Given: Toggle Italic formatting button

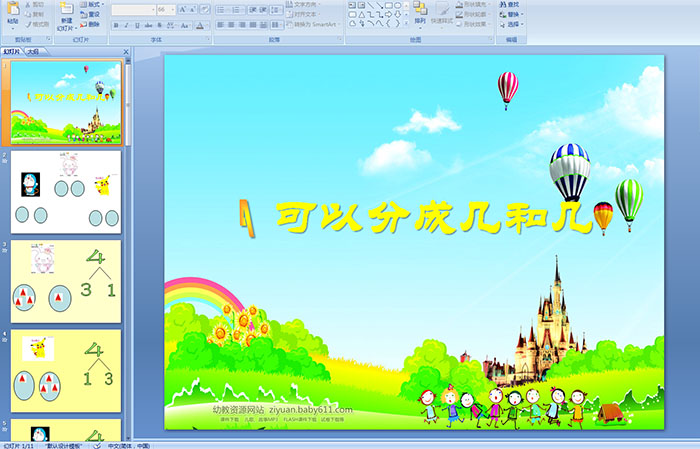Looking at the screenshot, I should 128,25.
